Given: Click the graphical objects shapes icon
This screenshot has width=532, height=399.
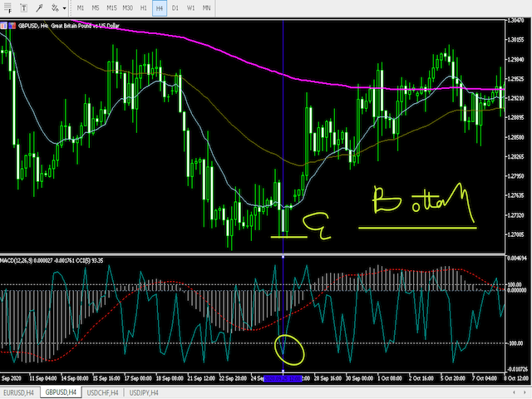Looking at the screenshot, I should pyautogui.click(x=55, y=7).
